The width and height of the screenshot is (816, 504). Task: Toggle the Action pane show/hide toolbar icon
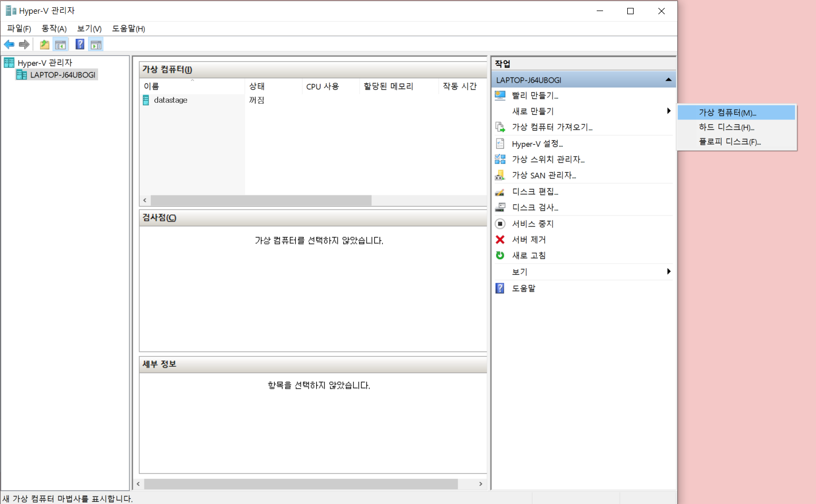[96, 44]
